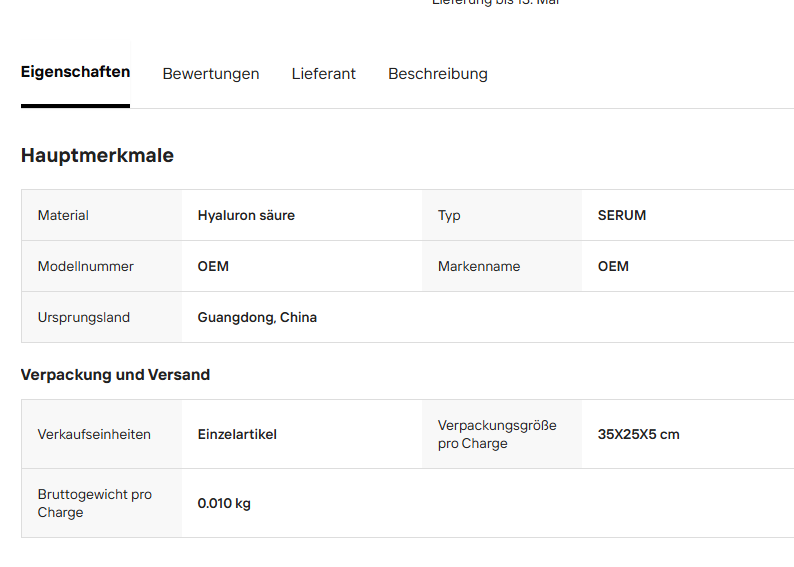Click Verpackung und Versand heading
The height and width of the screenshot is (567, 794).
115,375
